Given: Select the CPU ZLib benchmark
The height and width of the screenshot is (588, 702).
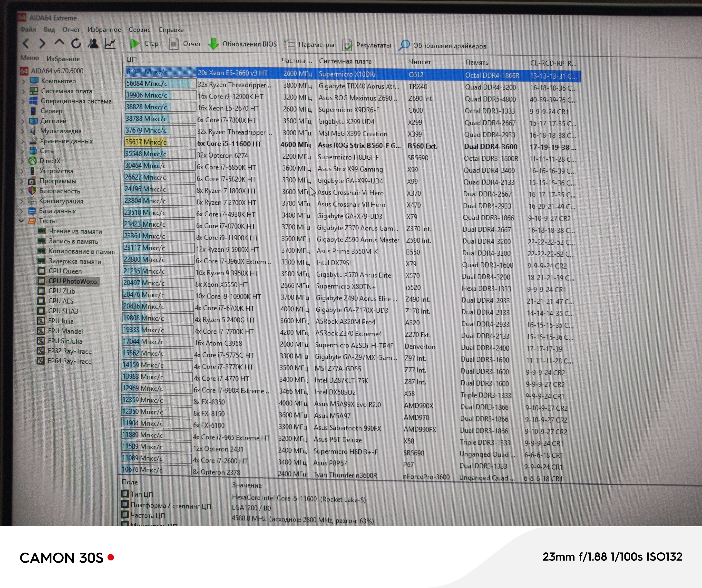Looking at the screenshot, I should point(56,291).
